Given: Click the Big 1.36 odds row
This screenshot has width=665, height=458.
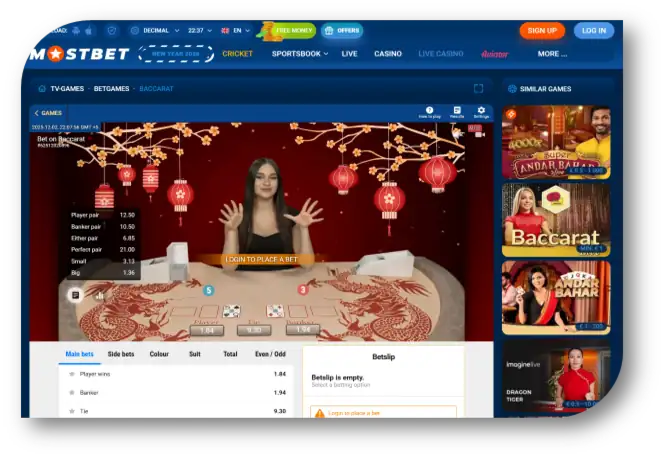Looking at the screenshot, I should (x=103, y=273).
